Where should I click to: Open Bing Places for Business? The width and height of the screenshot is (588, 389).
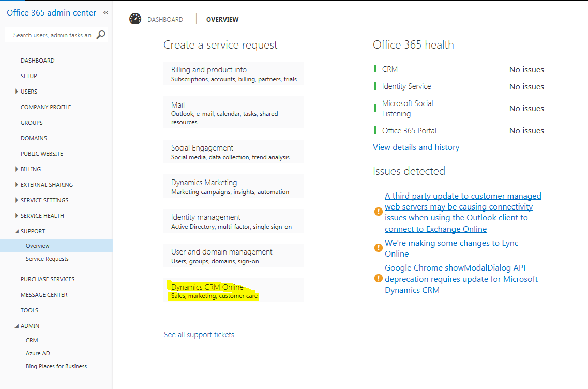(56, 366)
